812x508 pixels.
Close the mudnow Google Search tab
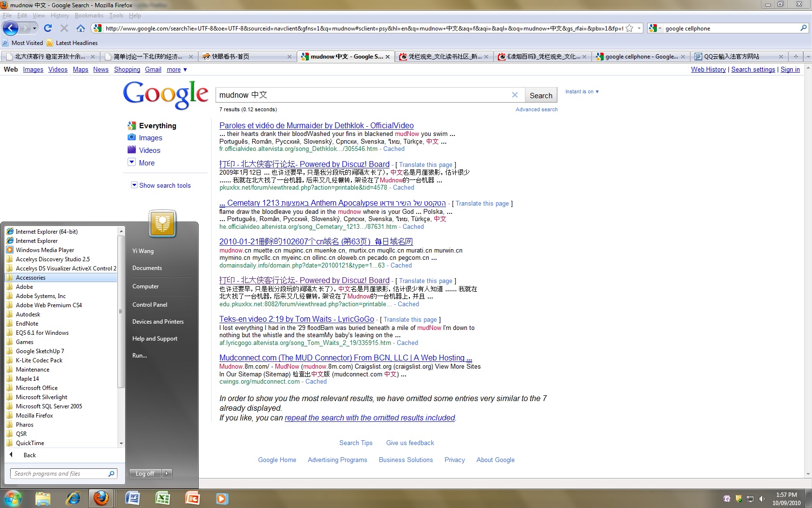[x=388, y=57]
